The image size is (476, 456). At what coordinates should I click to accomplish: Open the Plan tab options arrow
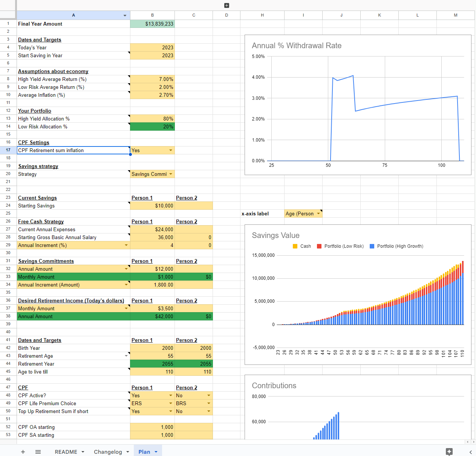coord(156,452)
